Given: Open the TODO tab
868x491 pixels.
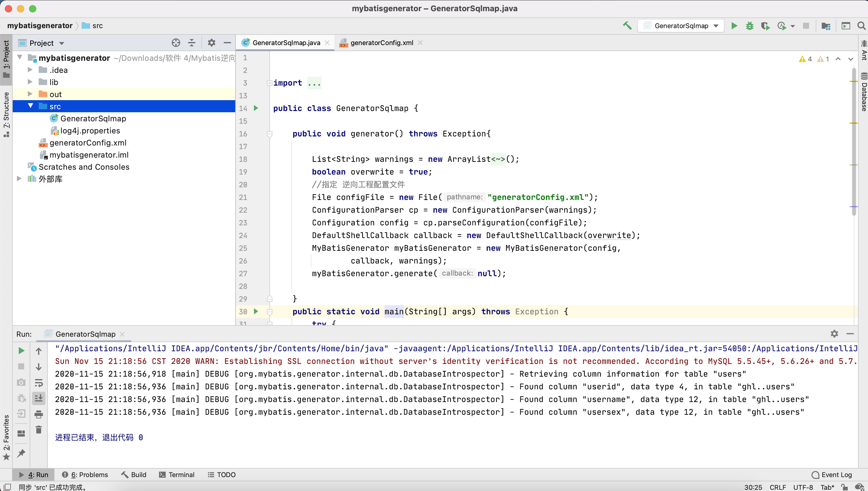Looking at the screenshot, I should [222, 474].
